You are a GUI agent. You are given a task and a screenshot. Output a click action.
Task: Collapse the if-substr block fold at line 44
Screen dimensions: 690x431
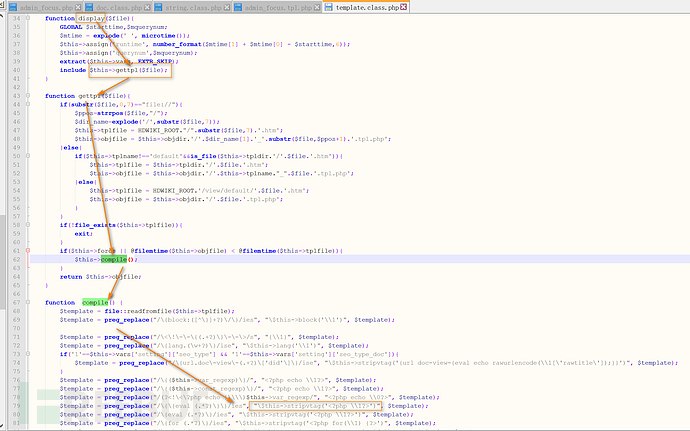pos(28,104)
